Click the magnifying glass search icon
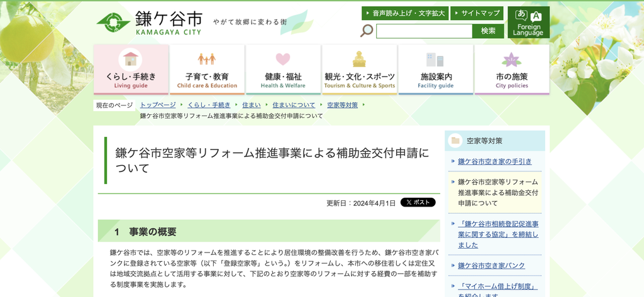The image size is (644, 297). coord(367,31)
